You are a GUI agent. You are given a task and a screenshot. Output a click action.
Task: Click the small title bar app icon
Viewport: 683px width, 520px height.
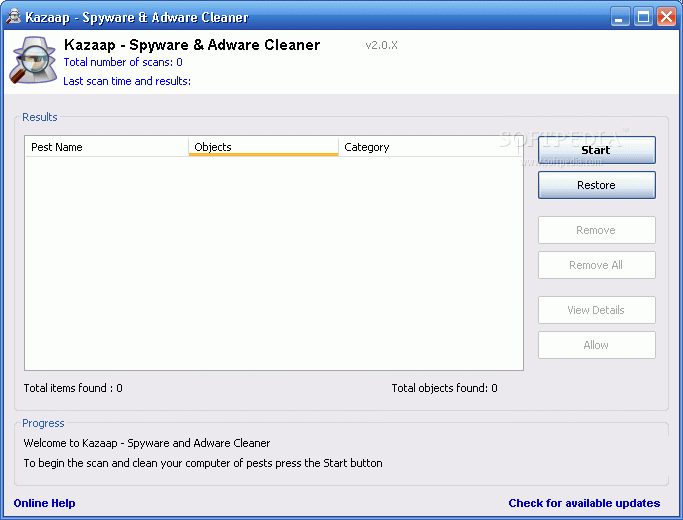point(14,17)
